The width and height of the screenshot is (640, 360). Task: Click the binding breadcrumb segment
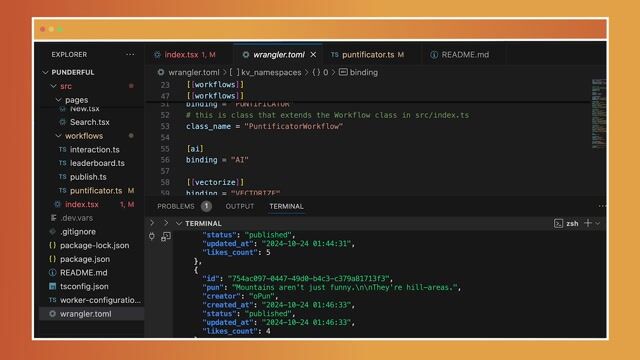pyautogui.click(x=364, y=72)
